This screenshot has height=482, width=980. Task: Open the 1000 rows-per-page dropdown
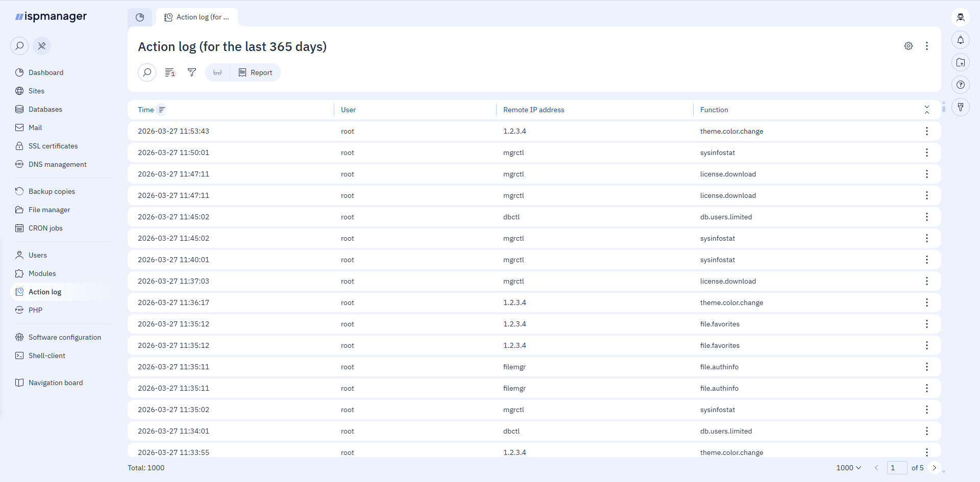click(849, 468)
